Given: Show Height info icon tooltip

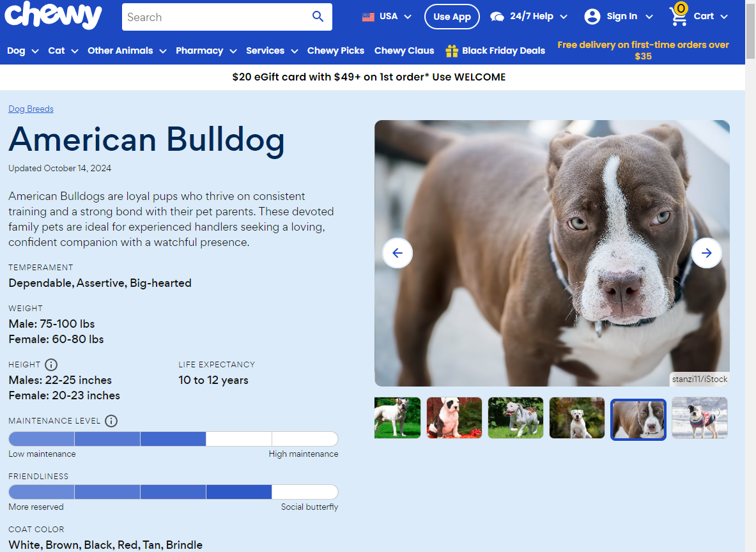Looking at the screenshot, I should coord(51,365).
